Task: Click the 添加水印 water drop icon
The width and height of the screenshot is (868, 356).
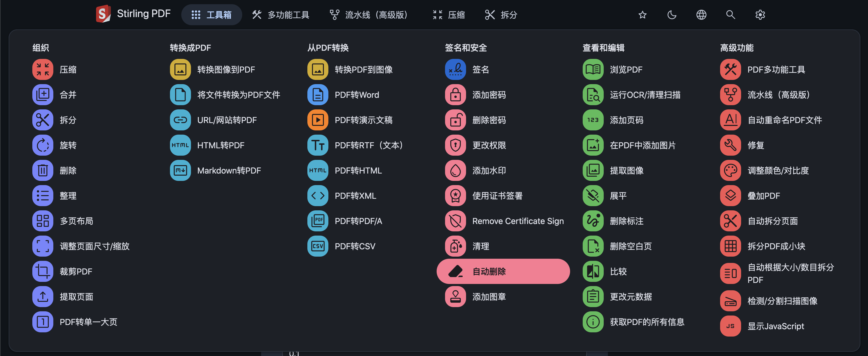Action: [x=455, y=171]
